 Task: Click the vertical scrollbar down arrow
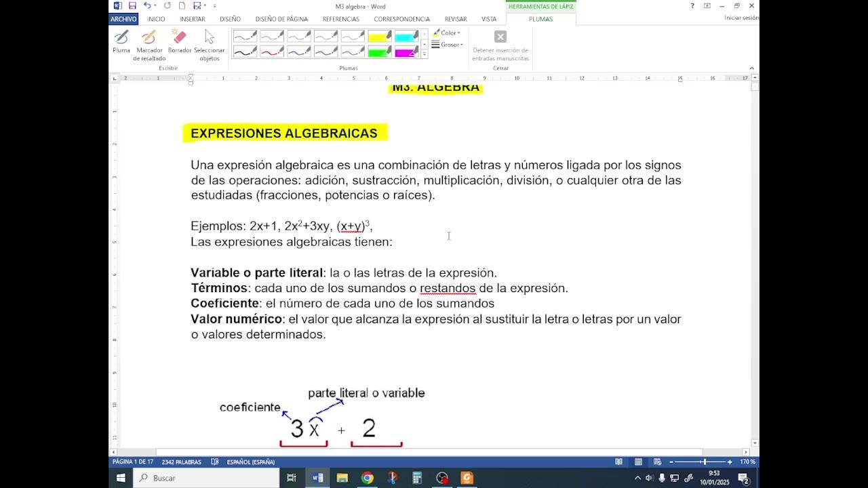[x=755, y=443]
